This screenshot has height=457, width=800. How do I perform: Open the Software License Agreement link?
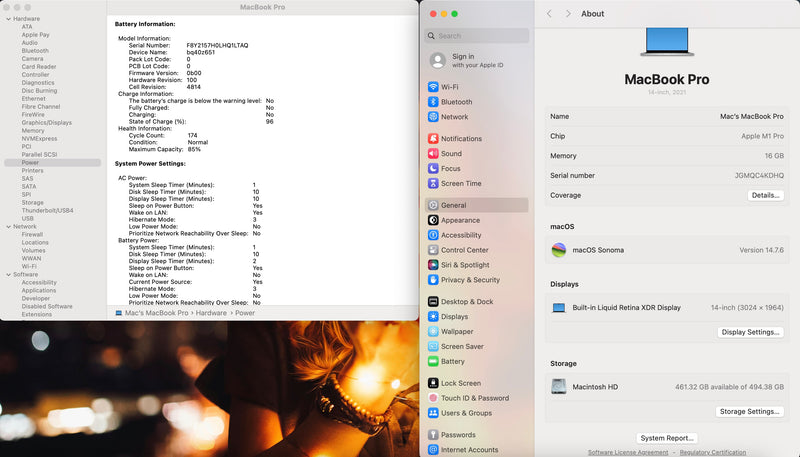[628, 452]
